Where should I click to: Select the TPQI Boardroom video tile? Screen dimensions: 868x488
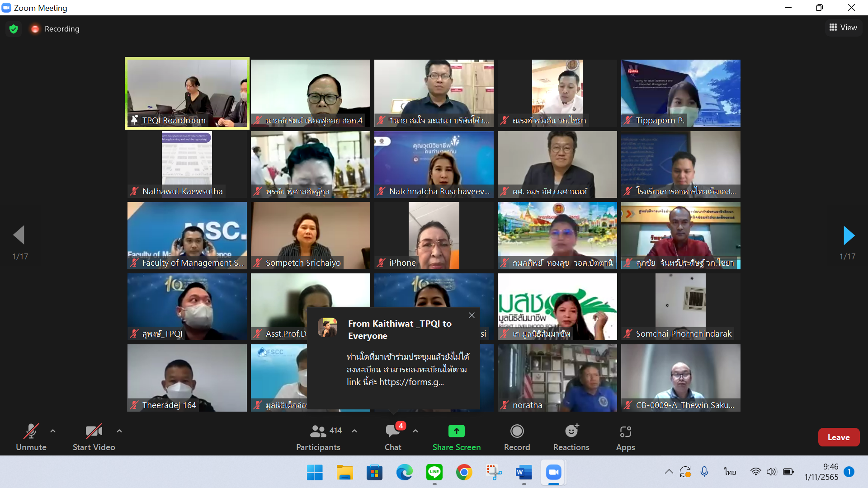pos(187,93)
